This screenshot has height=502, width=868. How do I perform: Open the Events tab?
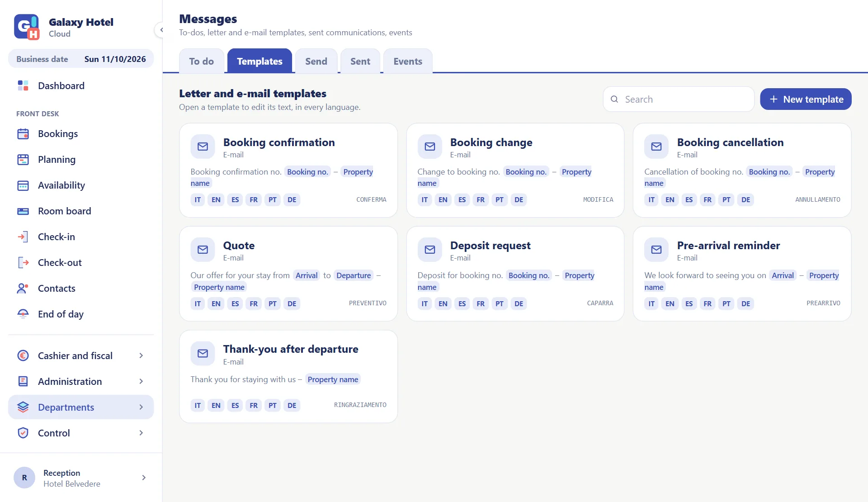point(408,61)
